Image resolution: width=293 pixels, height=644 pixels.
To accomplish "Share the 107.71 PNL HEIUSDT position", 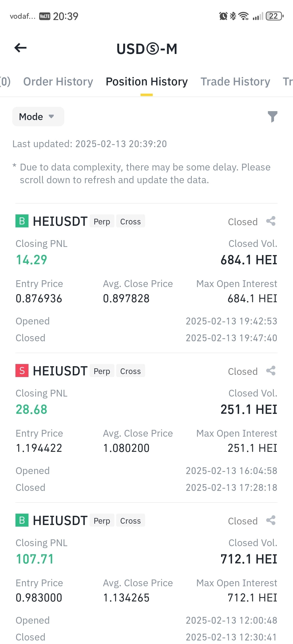I will (271, 520).
